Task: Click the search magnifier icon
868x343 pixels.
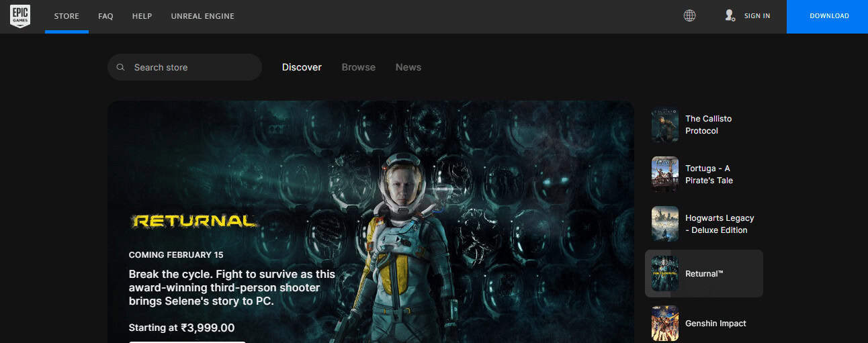Action: [121, 67]
